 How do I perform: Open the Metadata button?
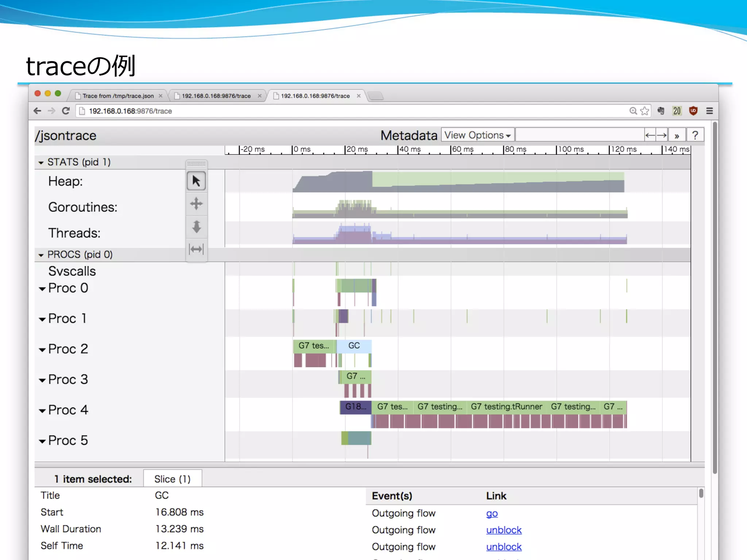(x=409, y=135)
